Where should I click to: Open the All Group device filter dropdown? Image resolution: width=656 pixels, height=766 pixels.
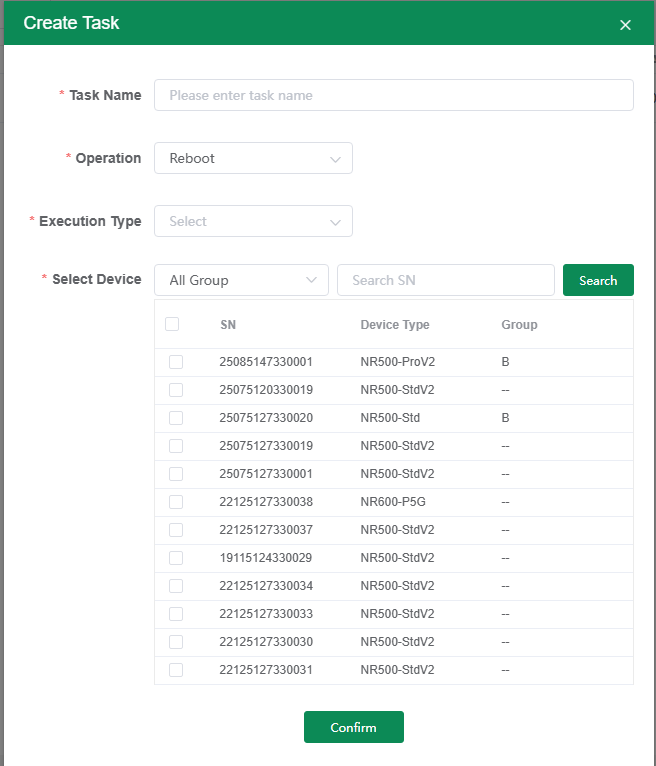241,280
